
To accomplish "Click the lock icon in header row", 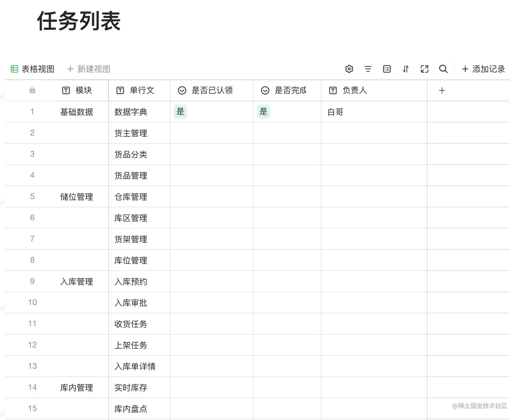I will [x=32, y=90].
